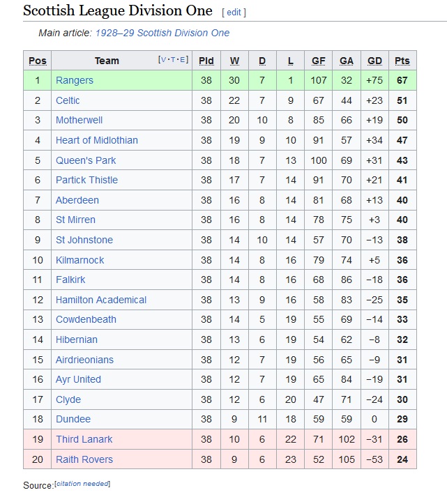Click the St Johnstone link
This screenshot has width=447, height=504.
[84, 240]
